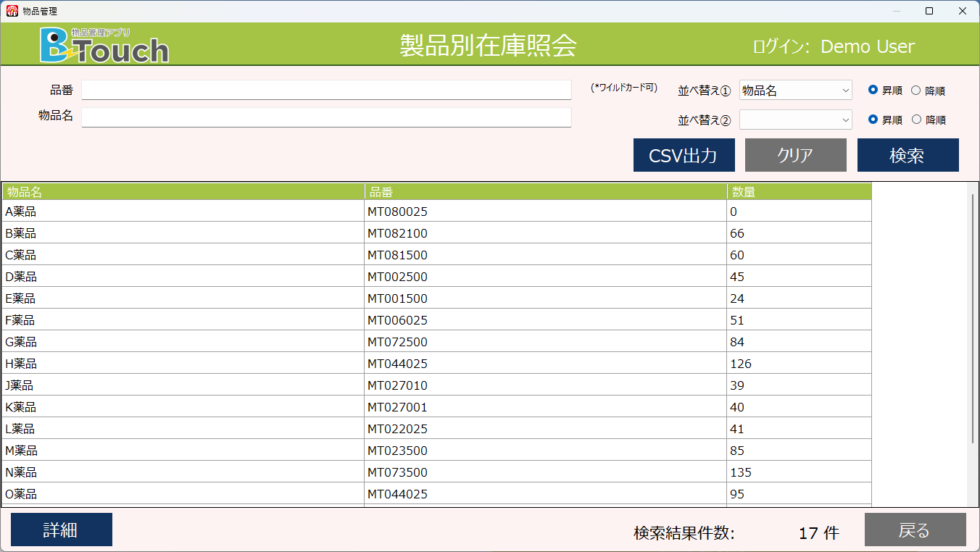Click the CSV出力 button
Screen dimensions: 980x552
click(x=684, y=155)
